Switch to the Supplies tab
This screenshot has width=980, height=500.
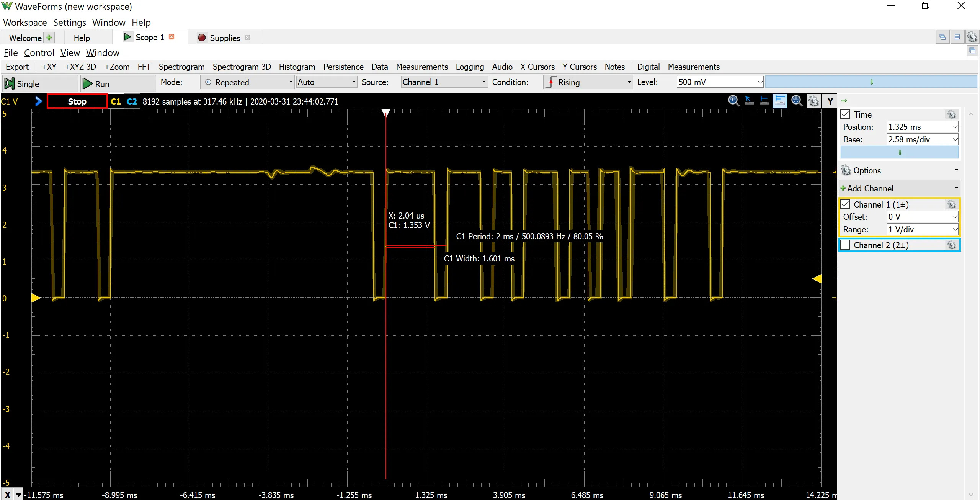[x=224, y=38]
